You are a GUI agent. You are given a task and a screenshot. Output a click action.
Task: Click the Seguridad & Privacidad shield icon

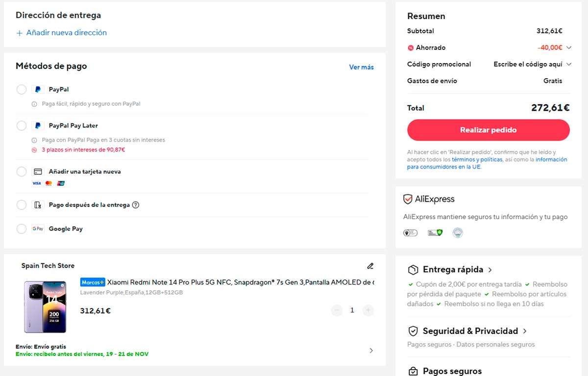coord(413,331)
